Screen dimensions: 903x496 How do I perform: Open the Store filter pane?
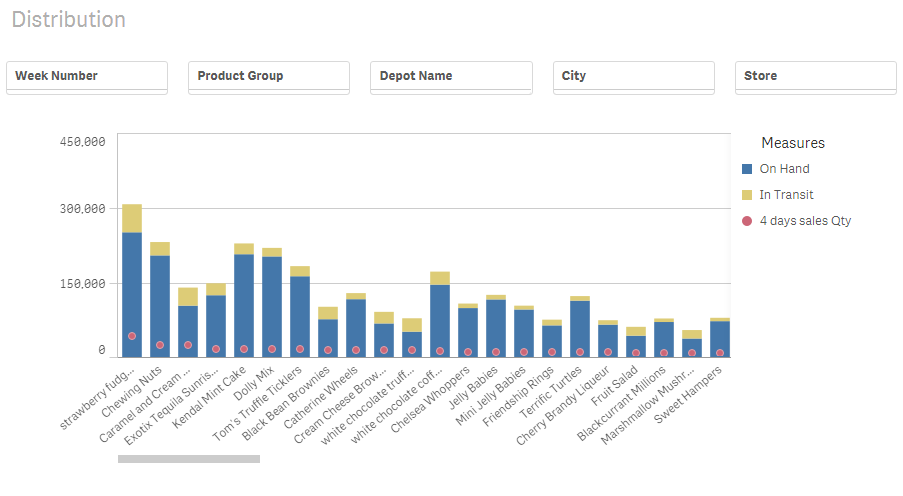click(x=815, y=77)
